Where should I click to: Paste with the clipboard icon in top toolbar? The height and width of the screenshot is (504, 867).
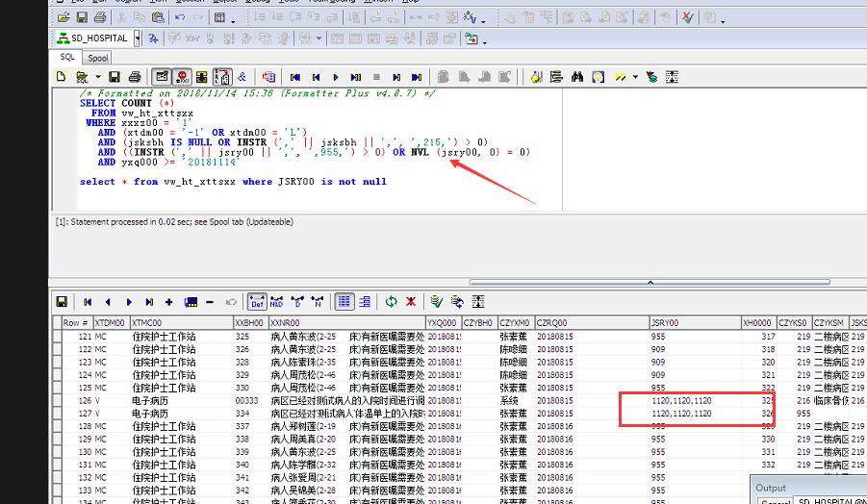coord(158,17)
